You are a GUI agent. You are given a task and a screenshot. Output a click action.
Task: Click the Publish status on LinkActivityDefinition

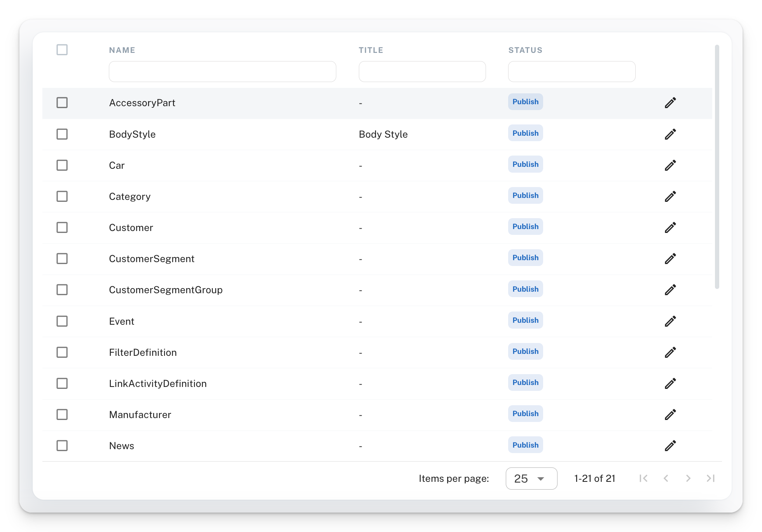click(525, 383)
